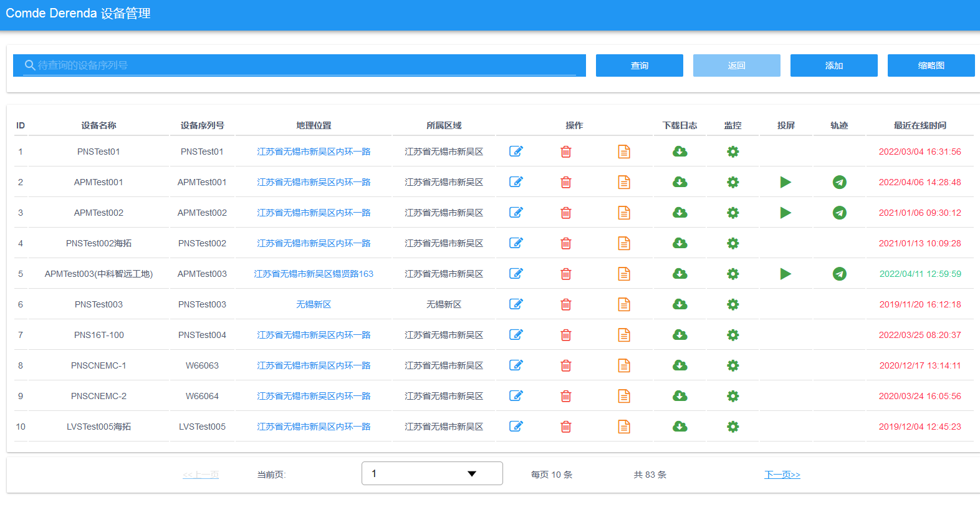Open location link 江苏省无锡市新吴区锡贤路163
This screenshot has width=980, height=507.
click(x=314, y=274)
